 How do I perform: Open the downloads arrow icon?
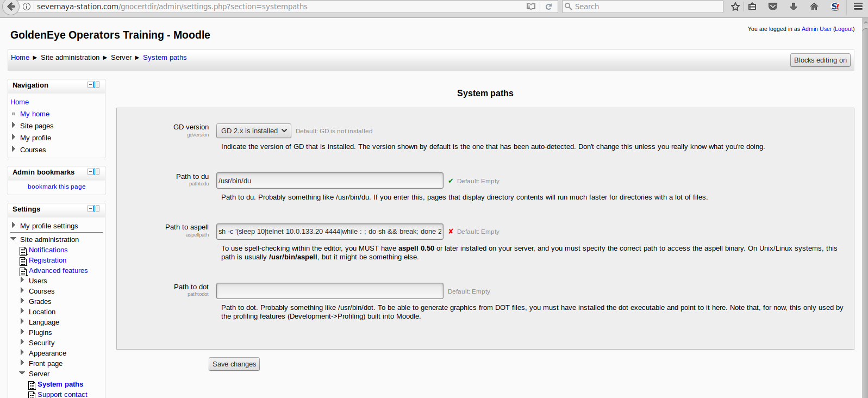click(x=794, y=7)
